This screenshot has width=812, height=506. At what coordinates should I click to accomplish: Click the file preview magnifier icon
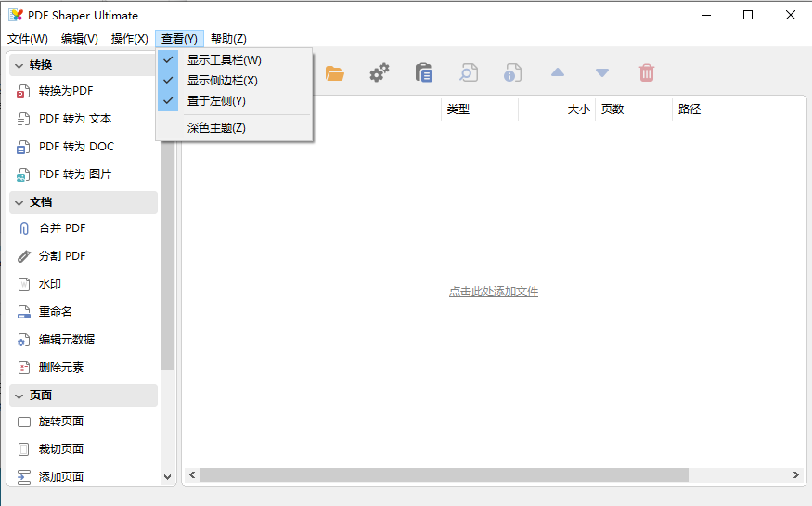pyautogui.click(x=468, y=72)
